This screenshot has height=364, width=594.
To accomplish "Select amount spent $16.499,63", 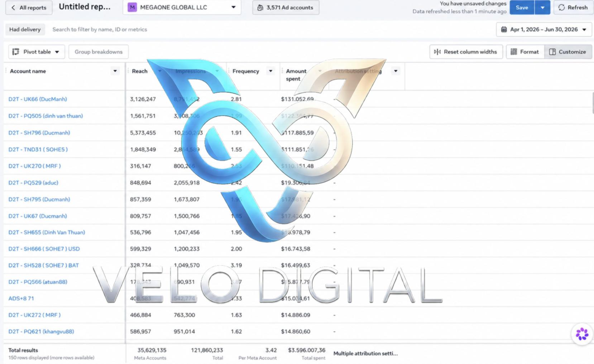I will 296,265.
